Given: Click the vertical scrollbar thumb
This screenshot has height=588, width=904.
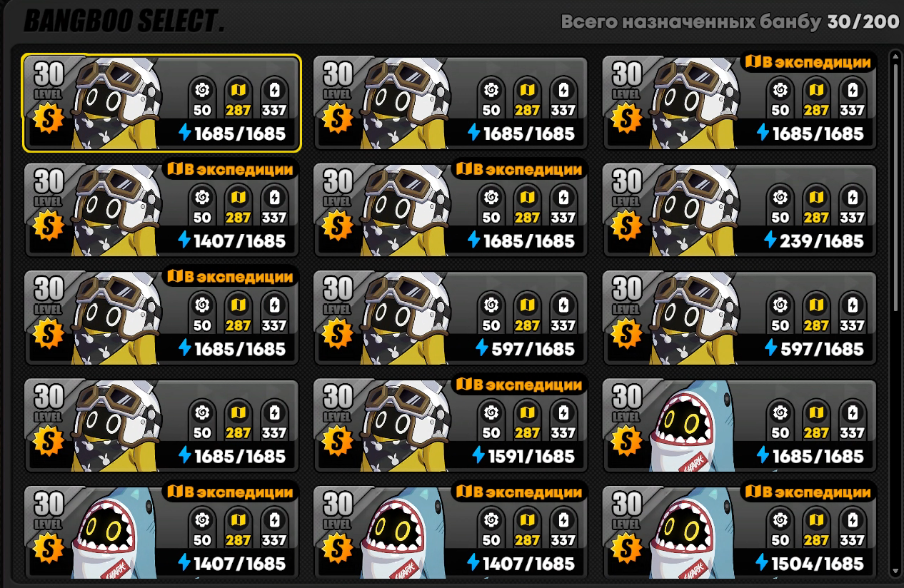Looking at the screenshot, I should point(895,187).
